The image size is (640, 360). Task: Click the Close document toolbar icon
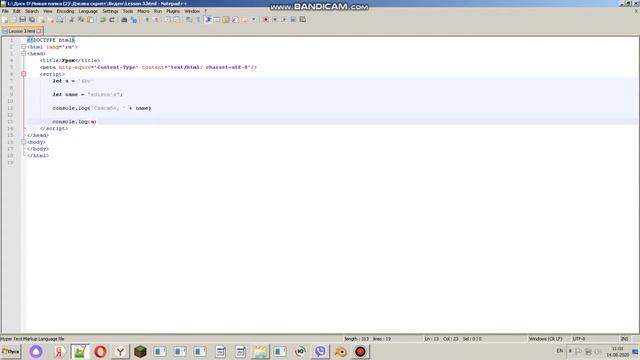click(x=42, y=20)
